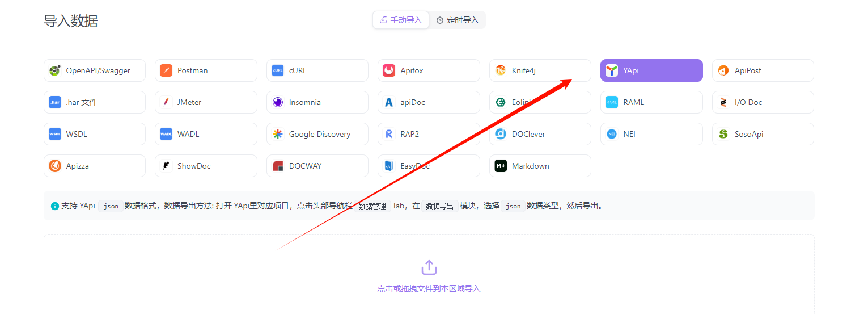
Task: Choose the 'JMeter' import format text
Action: (x=189, y=102)
